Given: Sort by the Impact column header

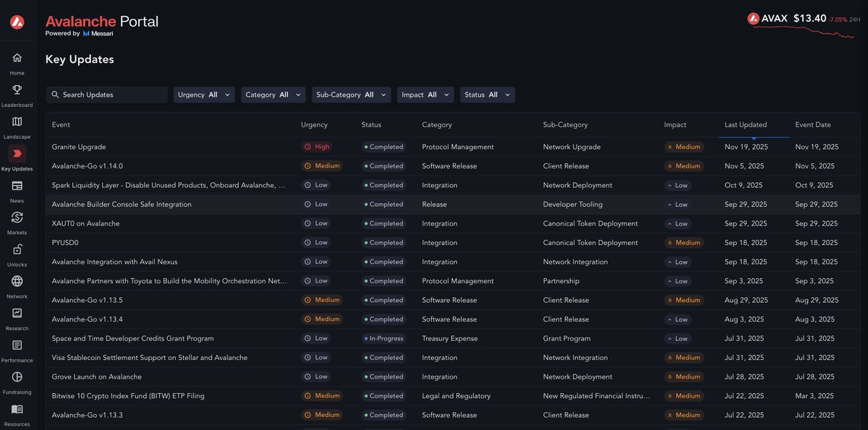Looking at the screenshot, I should (675, 125).
